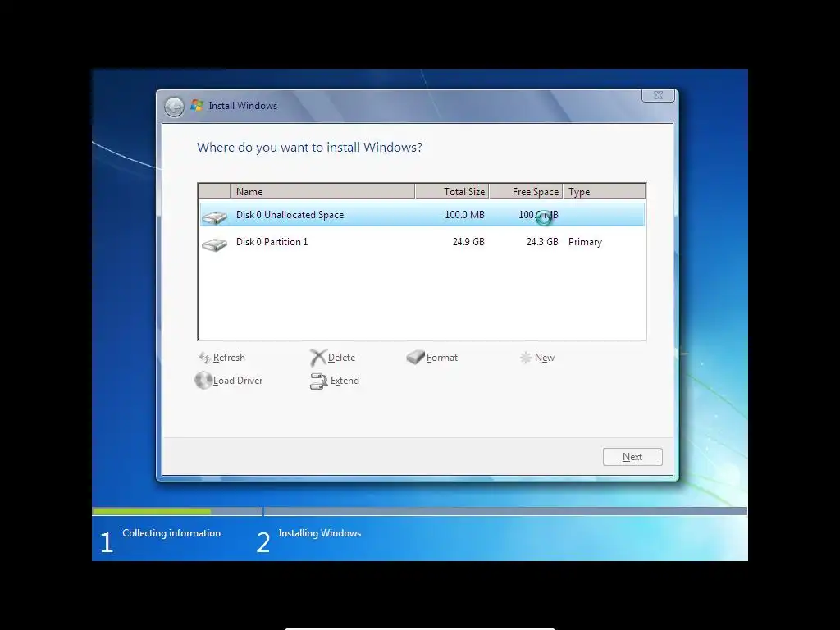840x630 pixels.
Task: Click the Load Driver disc icon
Action: tap(203, 381)
